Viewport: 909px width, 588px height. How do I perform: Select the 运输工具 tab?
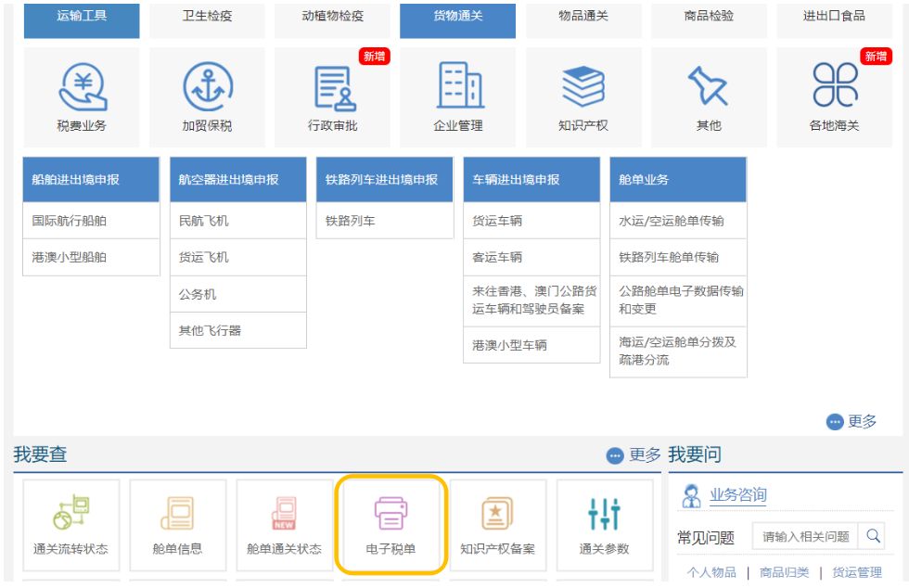click(x=82, y=20)
